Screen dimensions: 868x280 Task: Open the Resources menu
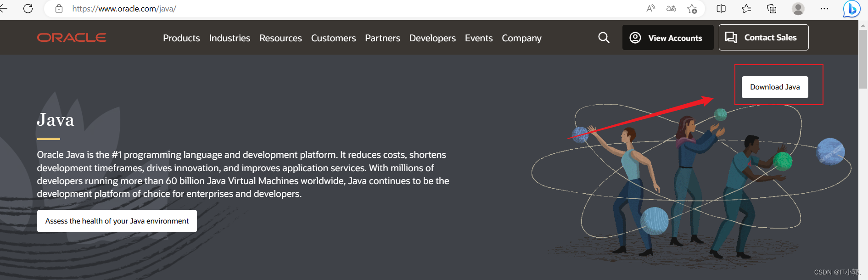[280, 38]
